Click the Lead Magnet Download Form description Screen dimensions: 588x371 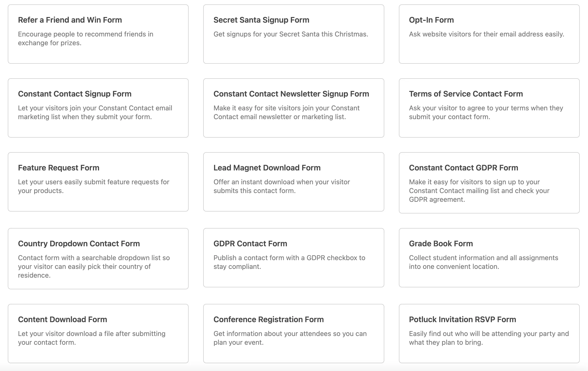click(x=282, y=186)
